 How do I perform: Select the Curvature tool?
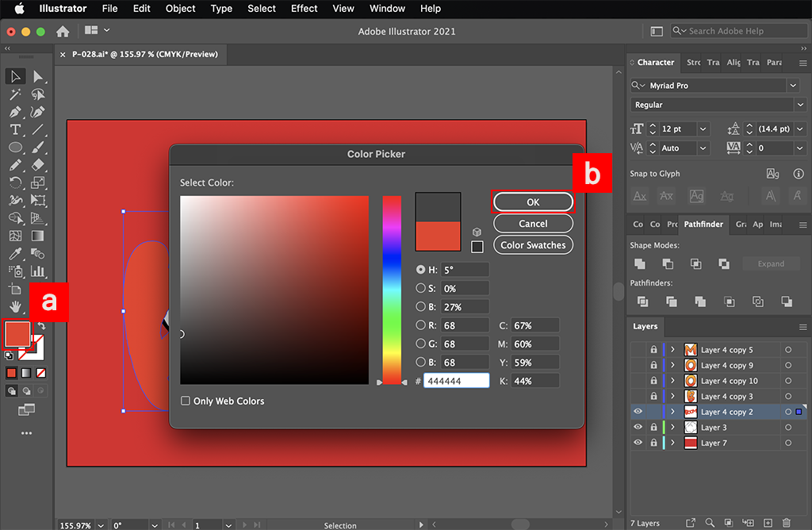(38, 112)
